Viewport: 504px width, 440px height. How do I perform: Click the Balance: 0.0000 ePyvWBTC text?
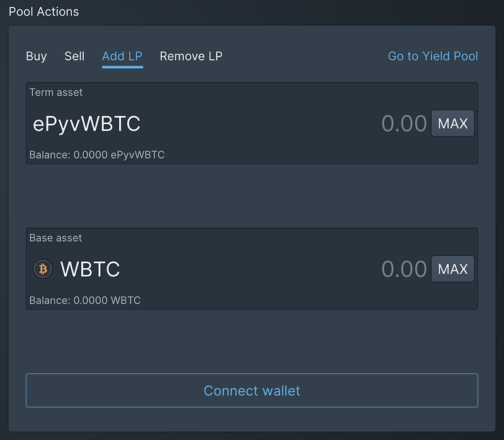pyautogui.click(x=97, y=155)
